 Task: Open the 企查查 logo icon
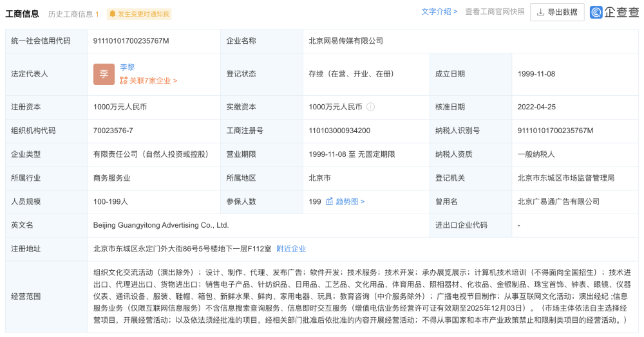[596, 12]
